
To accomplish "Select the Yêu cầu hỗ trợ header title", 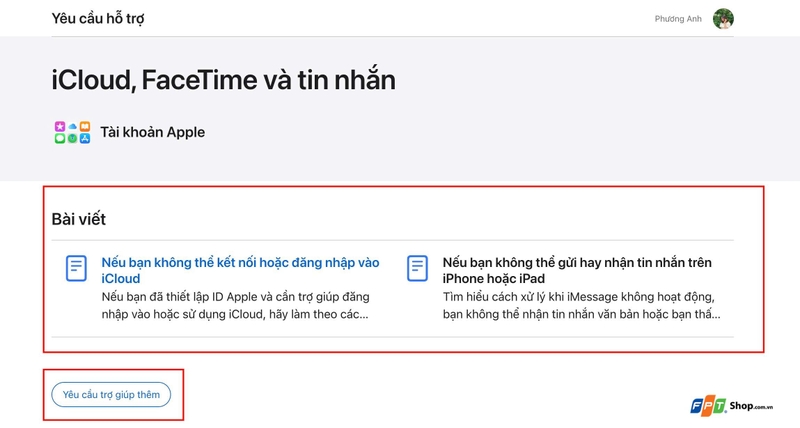I will tap(98, 18).
